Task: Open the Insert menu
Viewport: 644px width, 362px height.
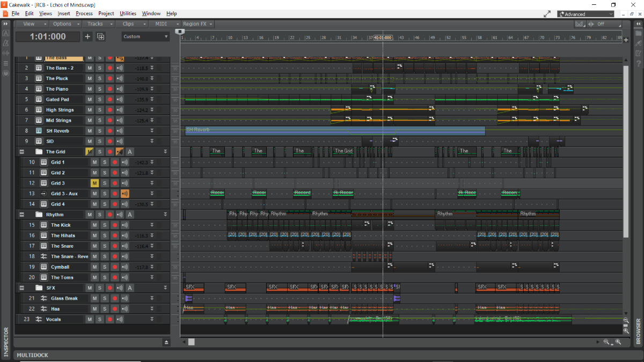Action: click(x=64, y=13)
